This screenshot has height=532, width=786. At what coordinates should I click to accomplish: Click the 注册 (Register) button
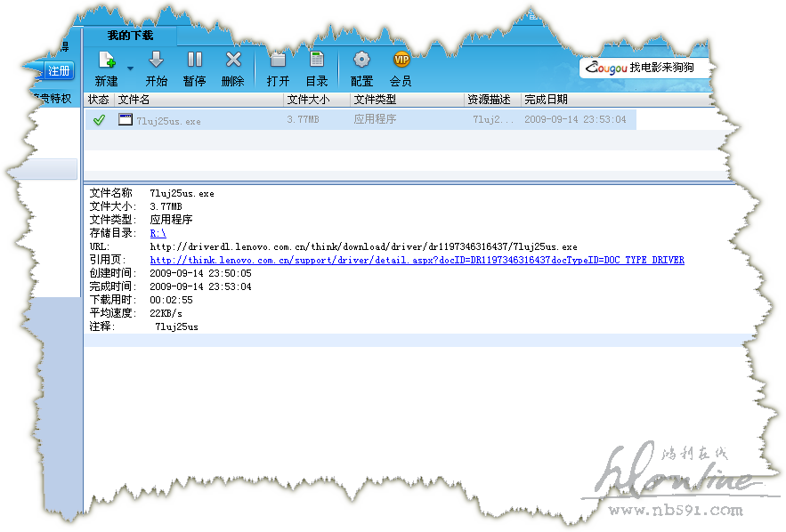click(x=60, y=71)
